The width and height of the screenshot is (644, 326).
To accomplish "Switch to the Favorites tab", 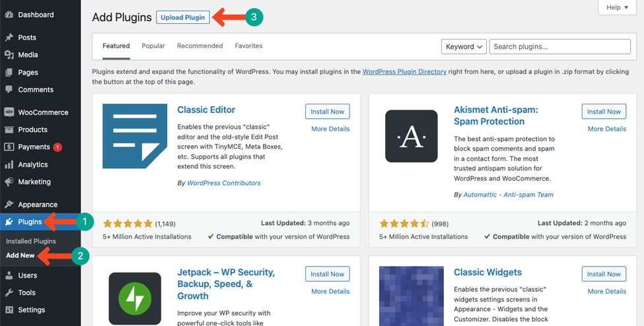I will coord(248,46).
